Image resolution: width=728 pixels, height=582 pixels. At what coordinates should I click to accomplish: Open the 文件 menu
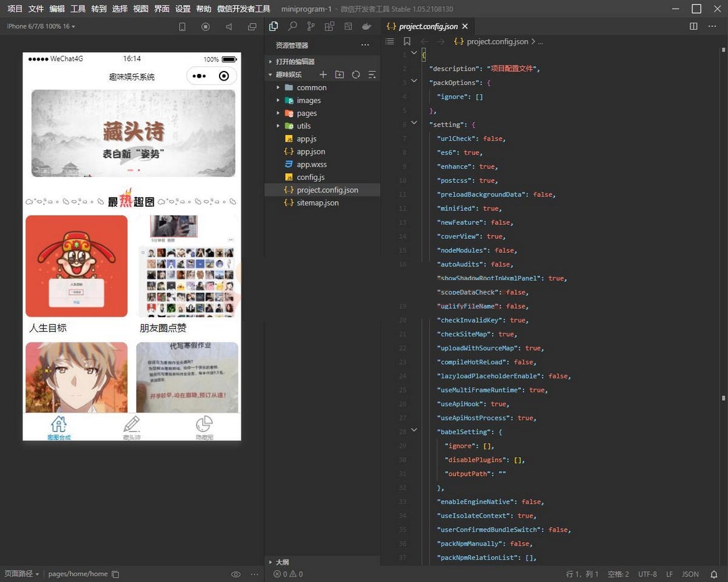point(36,9)
